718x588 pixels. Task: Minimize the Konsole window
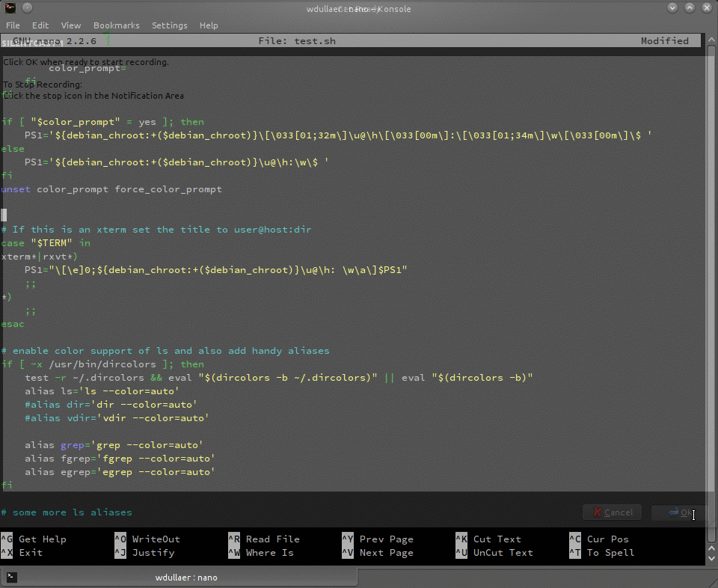[672, 7]
